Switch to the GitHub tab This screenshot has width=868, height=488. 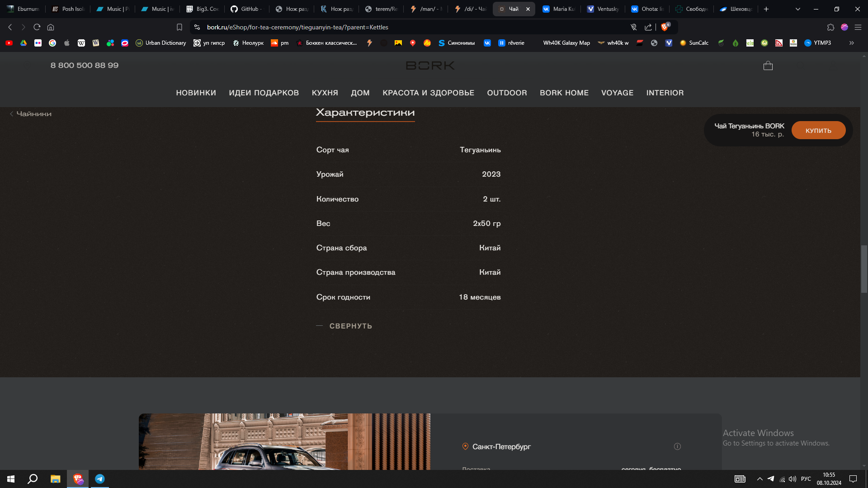tap(246, 9)
